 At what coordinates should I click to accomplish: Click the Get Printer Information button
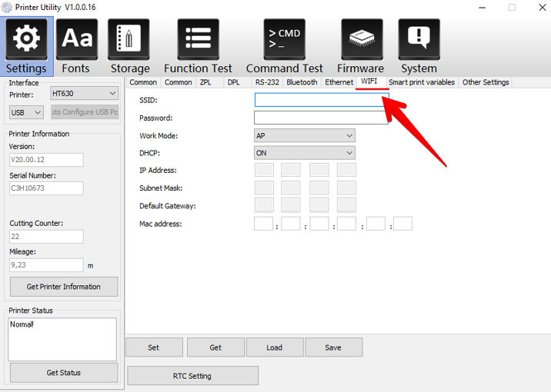pos(64,287)
